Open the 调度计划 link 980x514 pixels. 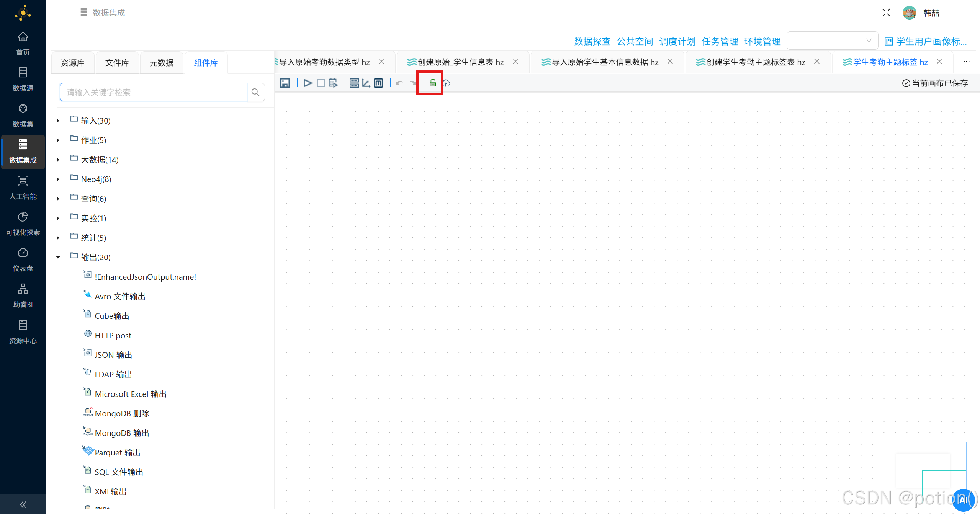pos(677,41)
